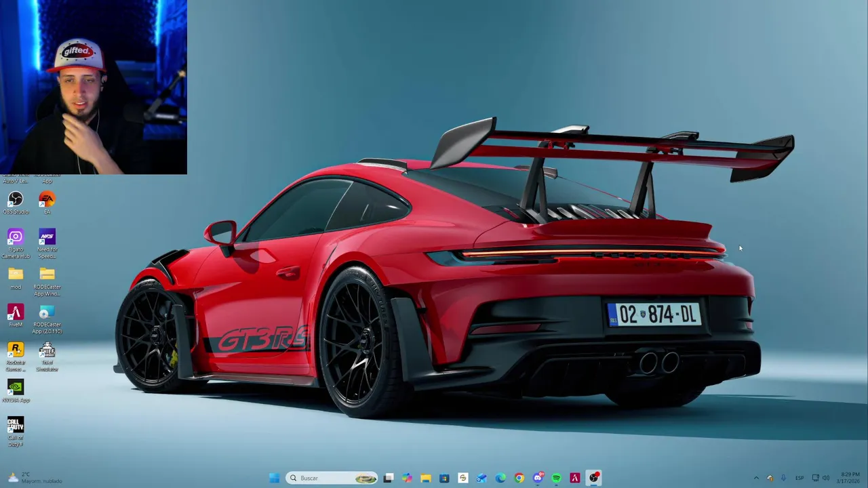This screenshot has height=488, width=868.
Task: Open the ESP input language selector
Action: (800, 478)
